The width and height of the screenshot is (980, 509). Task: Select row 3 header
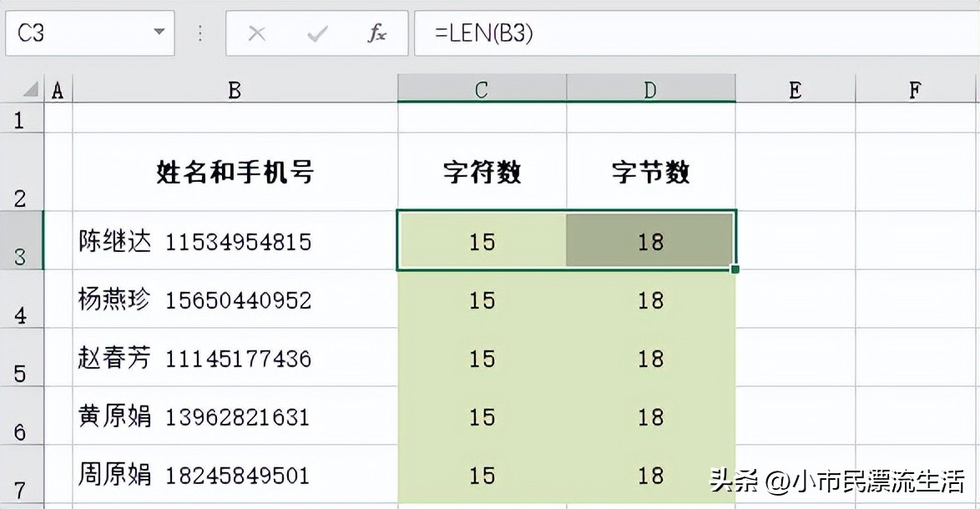22,240
